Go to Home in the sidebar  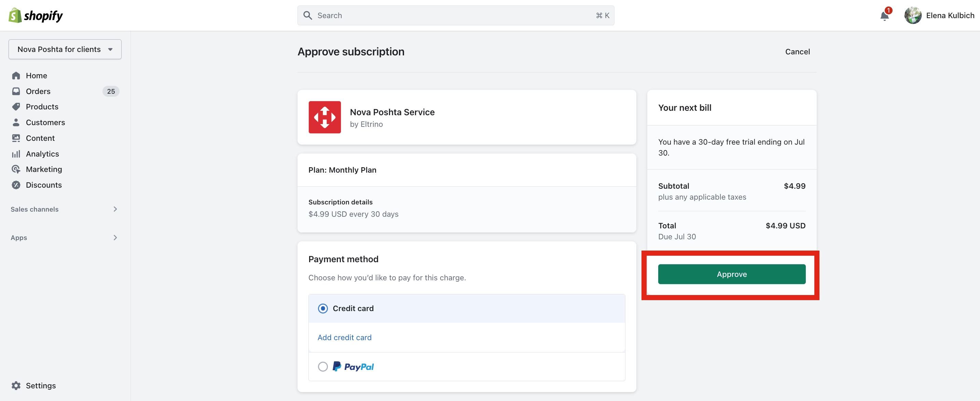point(37,76)
